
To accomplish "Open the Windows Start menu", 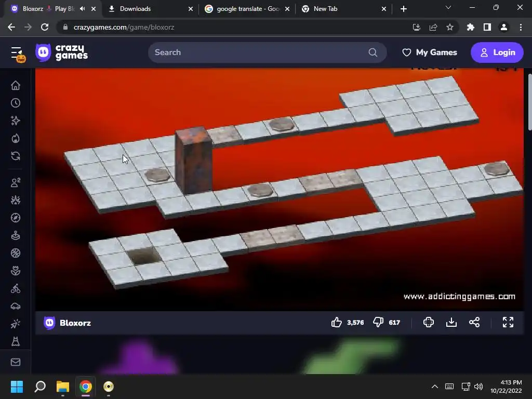I will [x=17, y=387].
